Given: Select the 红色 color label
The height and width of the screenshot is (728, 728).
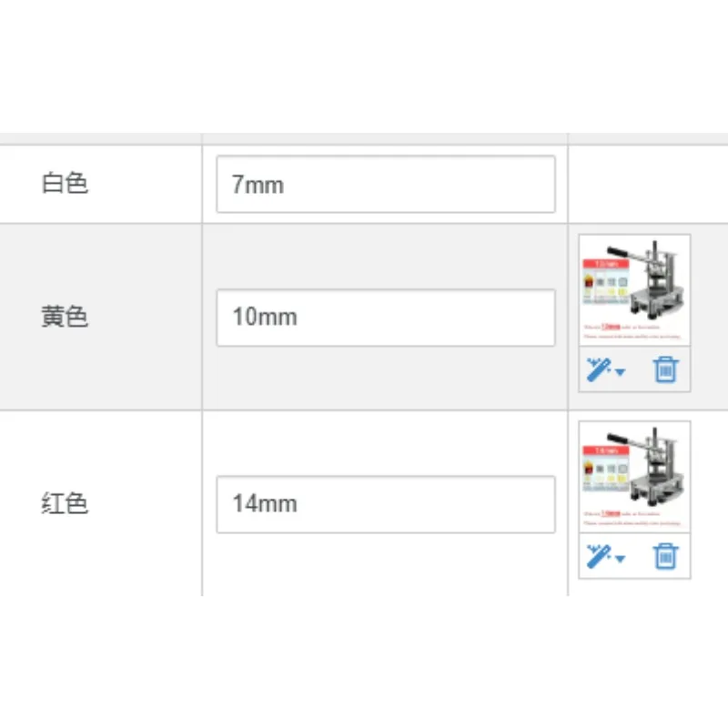Looking at the screenshot, I should tap(65, 503).
